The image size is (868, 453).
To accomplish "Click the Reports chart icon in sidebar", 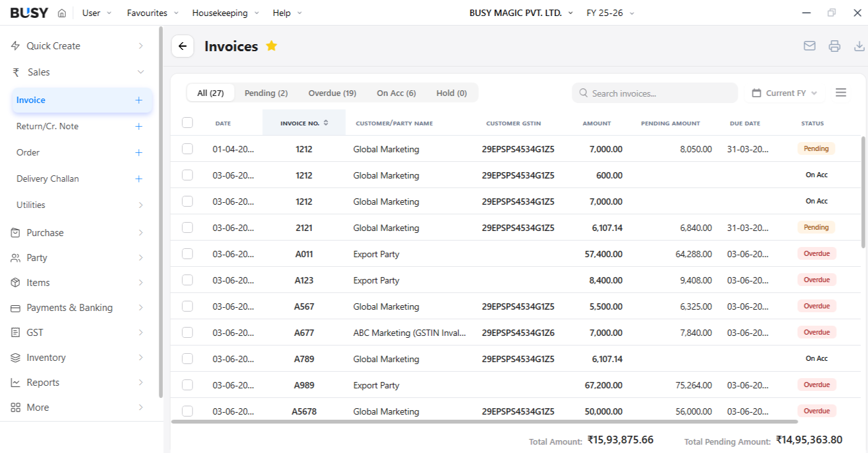I will [x=16, y=383].
